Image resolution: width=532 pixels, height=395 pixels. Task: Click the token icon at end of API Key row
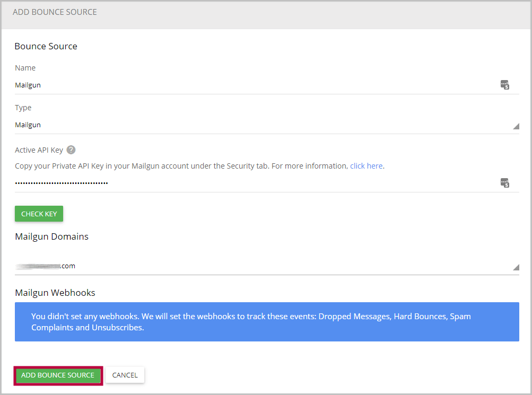point(504,182)
